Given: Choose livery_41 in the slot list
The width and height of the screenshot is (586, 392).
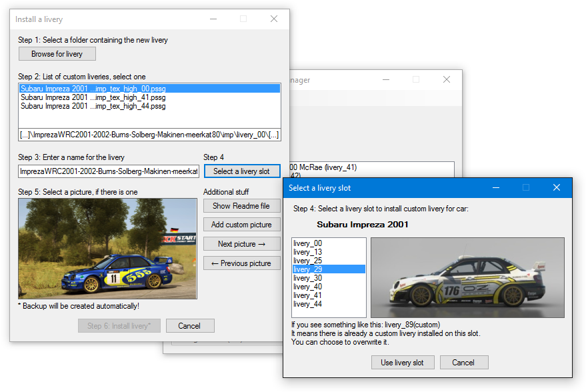Looking at the screenshot, I should point(329,295).
